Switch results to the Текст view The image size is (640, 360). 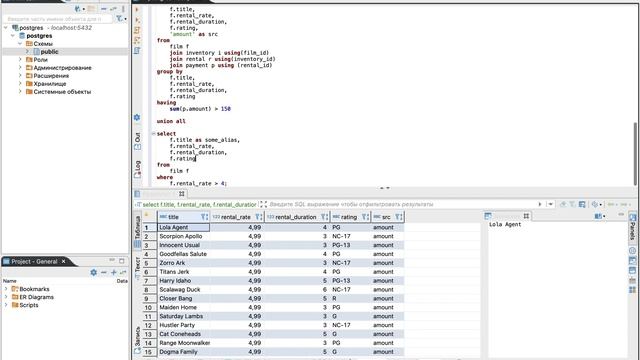[x=138, y=268]
